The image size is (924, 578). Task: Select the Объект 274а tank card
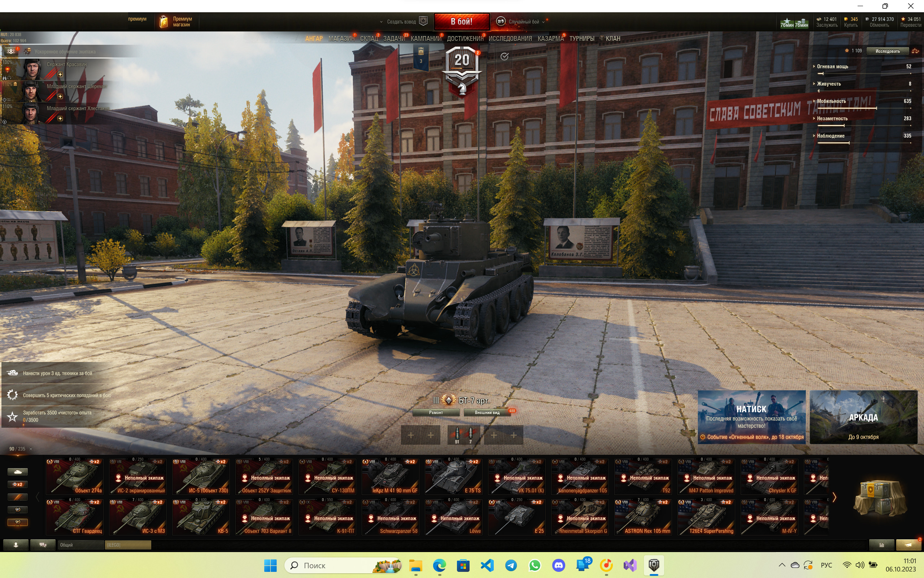[74, 476]
